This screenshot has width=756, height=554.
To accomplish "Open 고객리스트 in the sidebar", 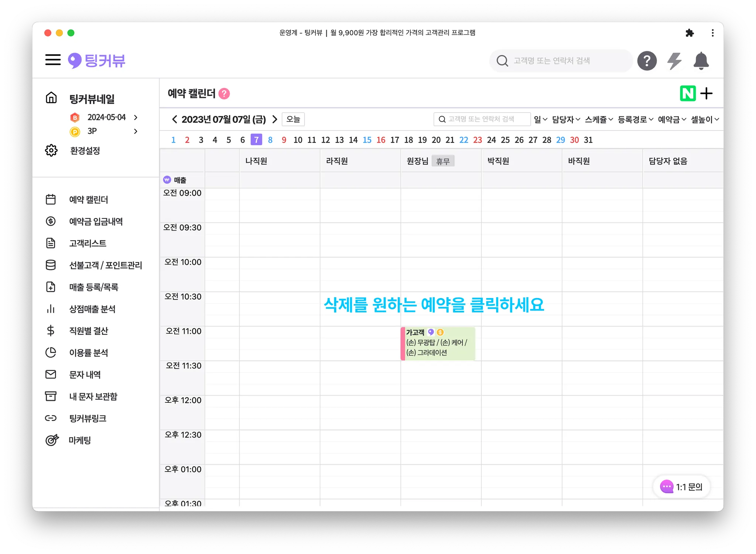I will coord(87,243).
